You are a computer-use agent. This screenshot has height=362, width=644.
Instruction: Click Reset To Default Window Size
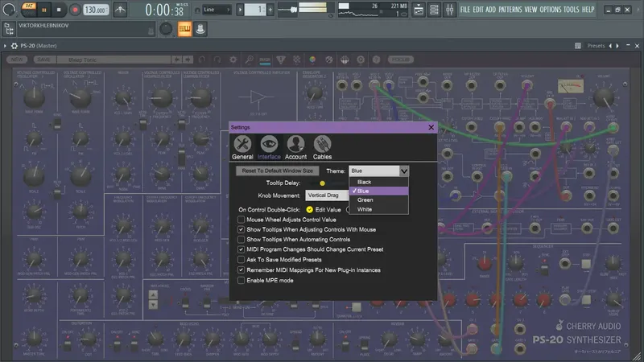(x=278, y=171)
